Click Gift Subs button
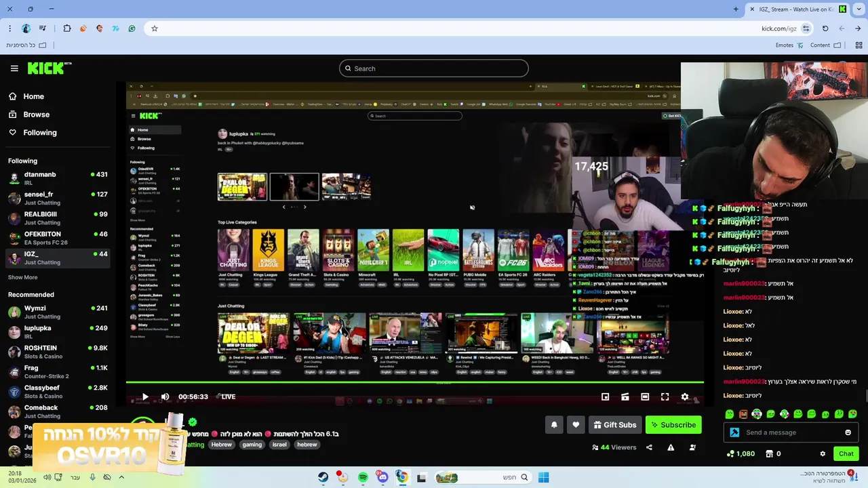This screenshot has height=488, width=868. point(615,425)
